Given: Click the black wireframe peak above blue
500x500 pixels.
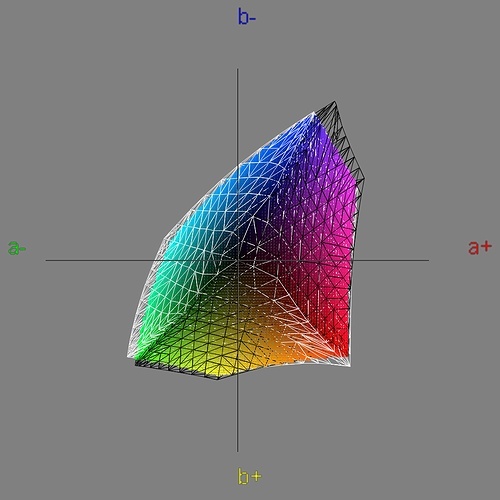Looking at the screenshot, I should [335, 101].
